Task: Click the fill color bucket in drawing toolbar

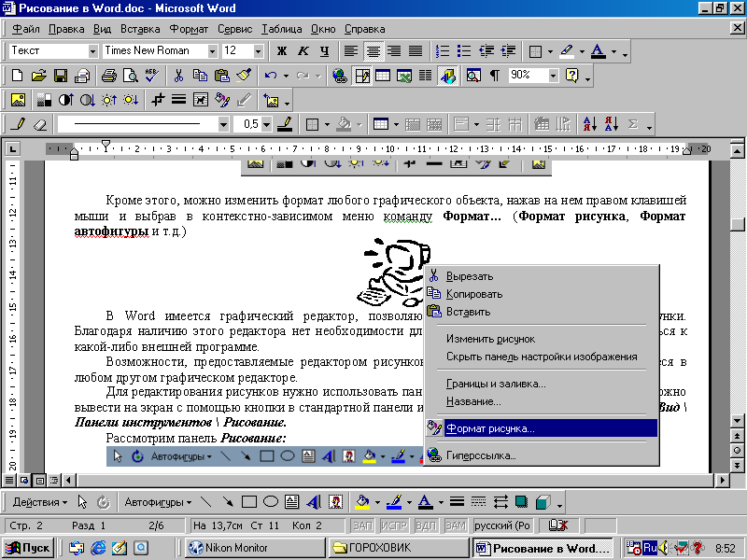Action: point(362,502)
